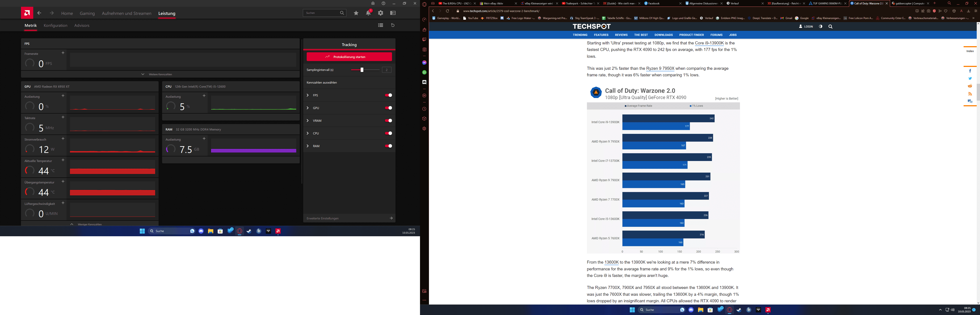Open Aufnehmen und Streamen tab
The height and width of the screenshot is (315, 980).
tap(127, 13)
